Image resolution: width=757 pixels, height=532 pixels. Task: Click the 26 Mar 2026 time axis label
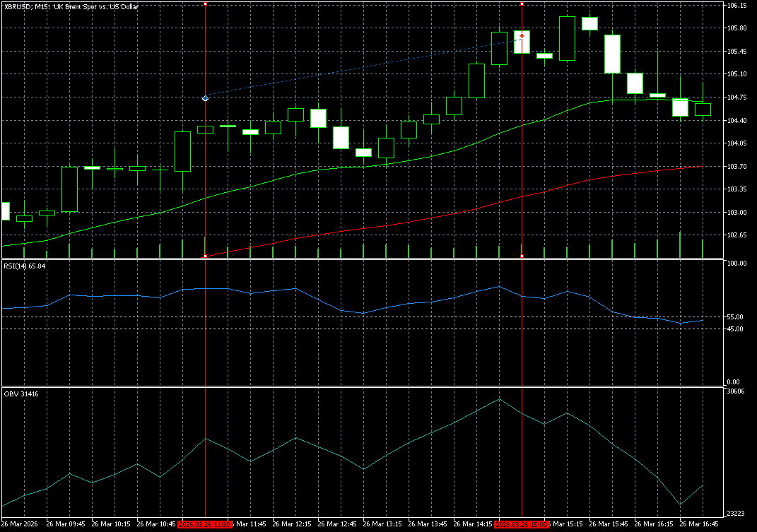point(19,524)
